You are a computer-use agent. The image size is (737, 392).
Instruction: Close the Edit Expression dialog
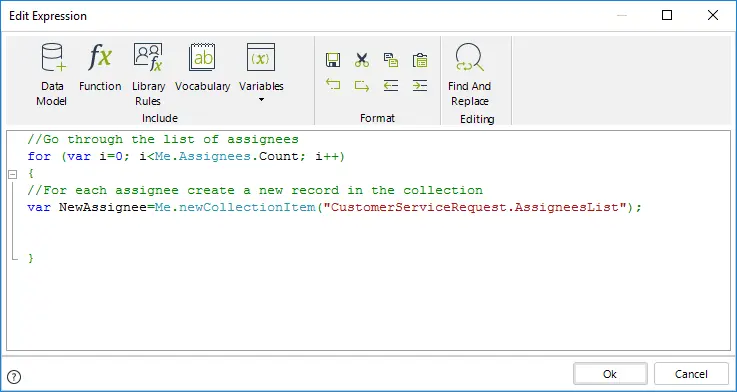point(713,16)
